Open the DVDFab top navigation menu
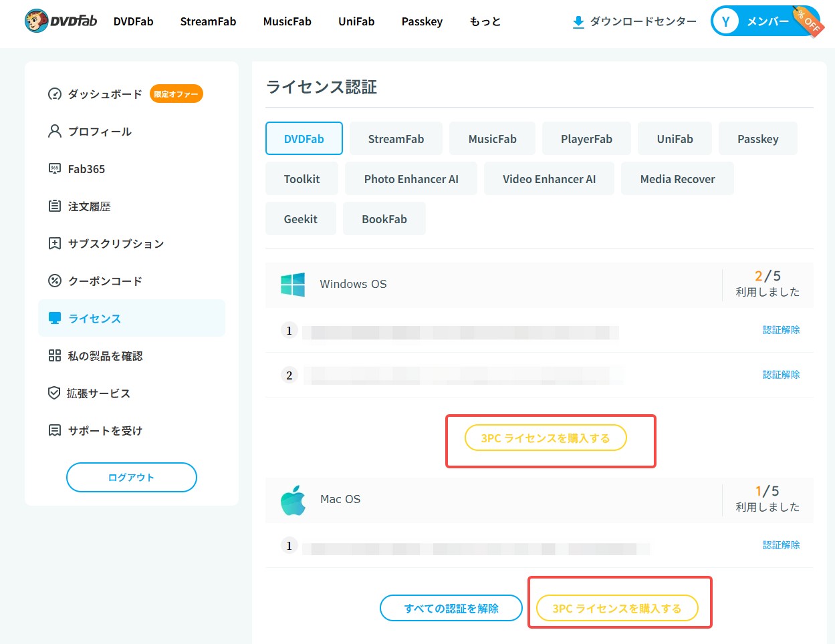 coord(134,21)
